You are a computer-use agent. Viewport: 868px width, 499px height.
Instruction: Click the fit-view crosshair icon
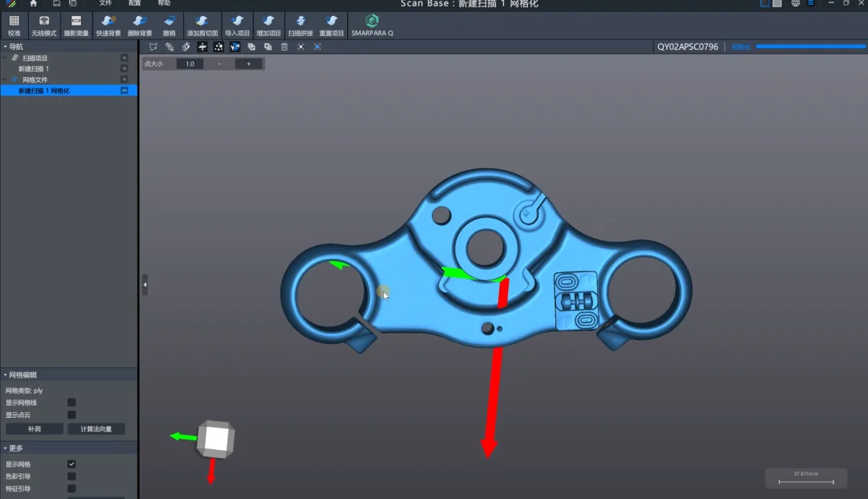tap(301, 47)
